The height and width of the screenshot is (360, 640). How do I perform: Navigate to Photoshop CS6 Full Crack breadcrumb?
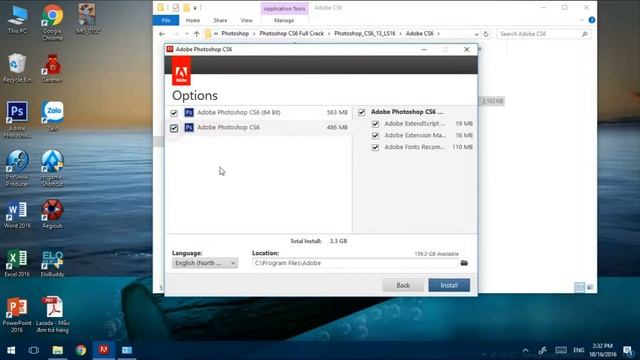pos(291,33)
